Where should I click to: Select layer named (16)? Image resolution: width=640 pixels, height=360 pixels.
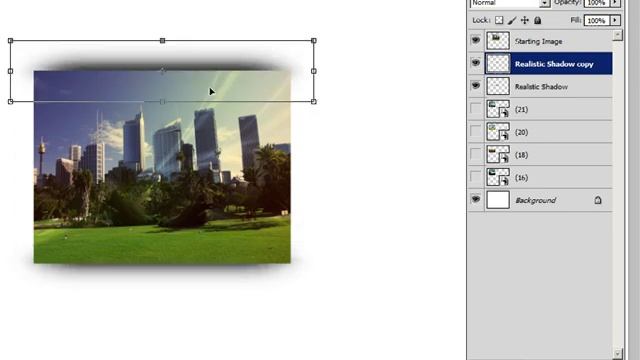point(521,178)
